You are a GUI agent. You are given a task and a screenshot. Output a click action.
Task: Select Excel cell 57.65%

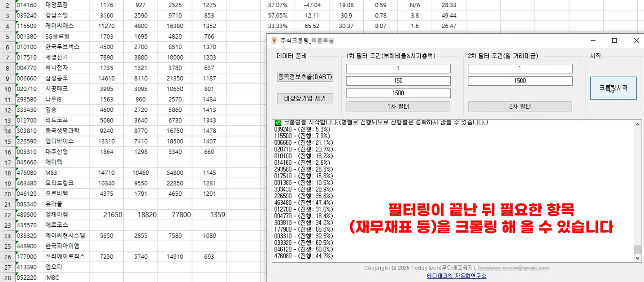pyautogui.click(x=278, y=15)
